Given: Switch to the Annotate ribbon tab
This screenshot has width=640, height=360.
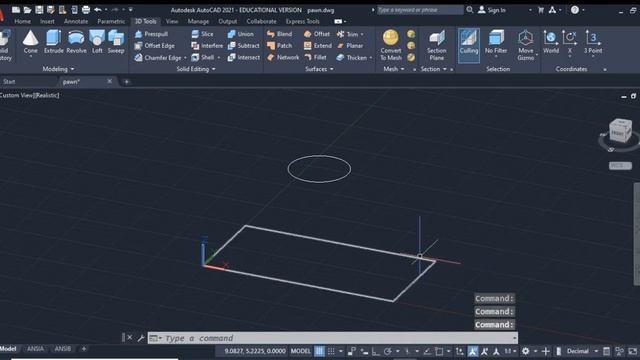Looking at the screenshot, I should [76, 21].
